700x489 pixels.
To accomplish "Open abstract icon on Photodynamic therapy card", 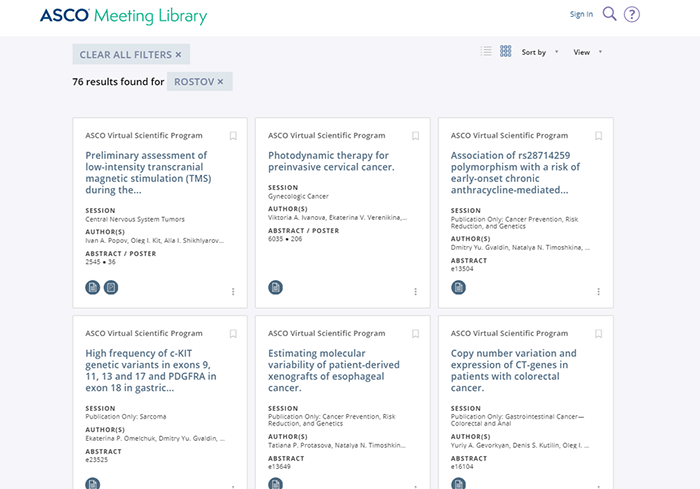I will 276,288.
